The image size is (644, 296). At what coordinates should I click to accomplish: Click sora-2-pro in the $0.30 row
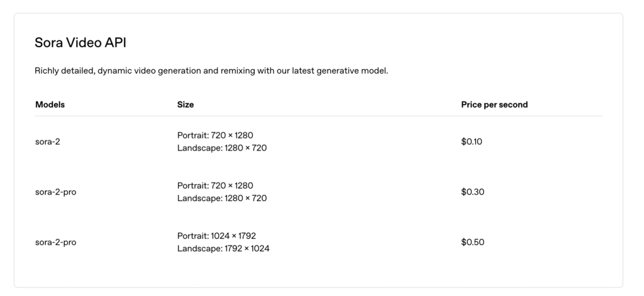coord(55,192)
